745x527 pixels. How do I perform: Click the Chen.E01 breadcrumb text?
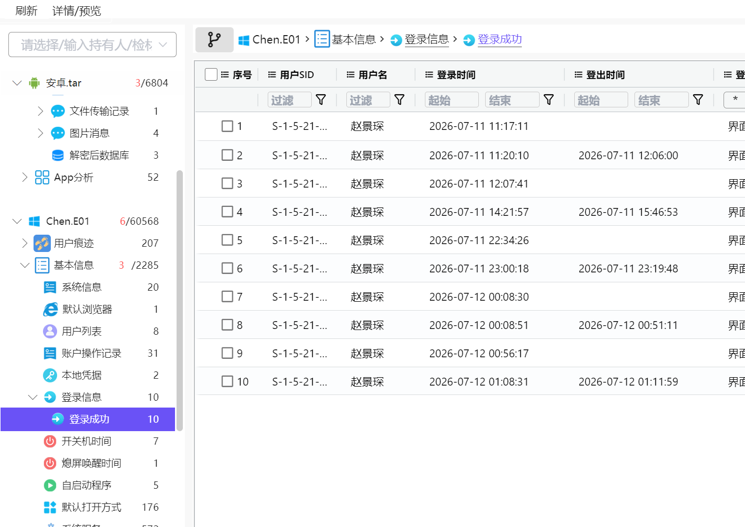[x=276, y=39]
